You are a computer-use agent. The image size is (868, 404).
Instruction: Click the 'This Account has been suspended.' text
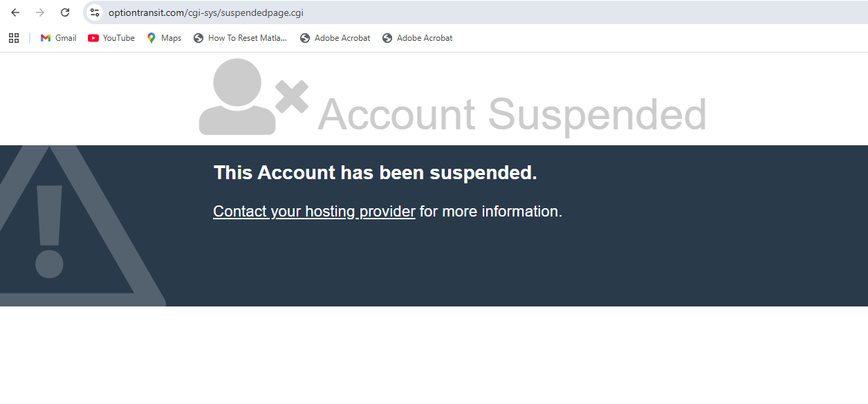click(375, 173)
